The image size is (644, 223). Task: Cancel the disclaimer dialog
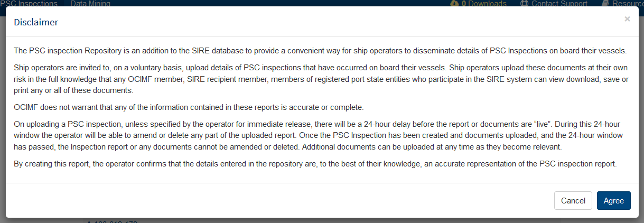point(573,200)
